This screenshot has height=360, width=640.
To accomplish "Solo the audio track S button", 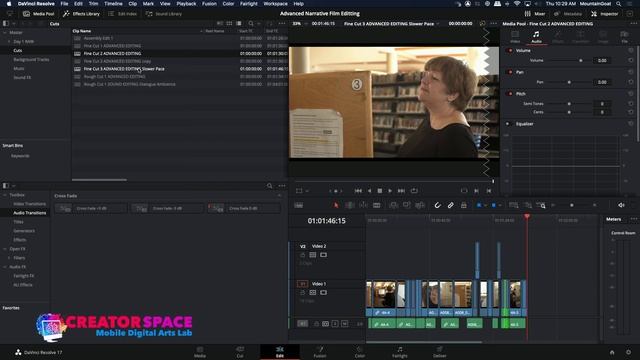I will [335, 324].
